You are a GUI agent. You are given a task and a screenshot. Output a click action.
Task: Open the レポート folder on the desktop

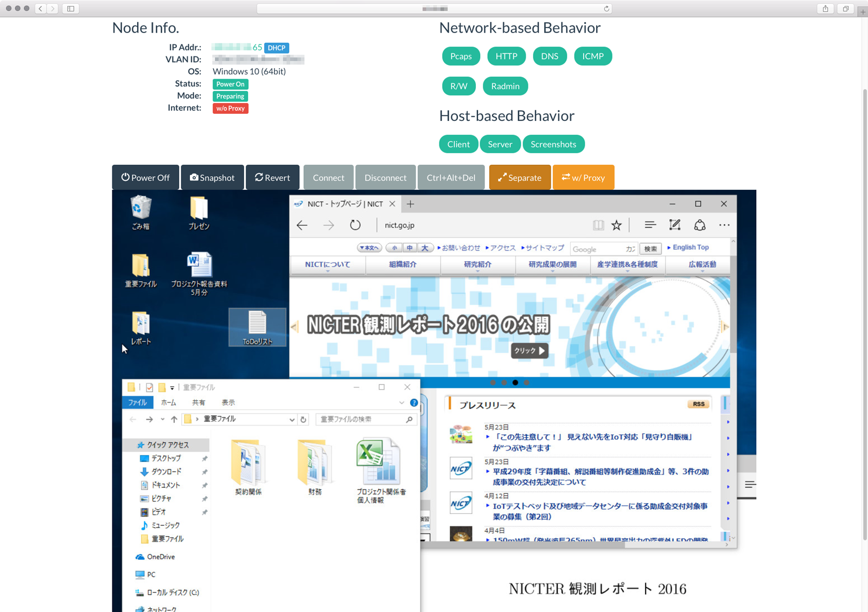(141, 328)
